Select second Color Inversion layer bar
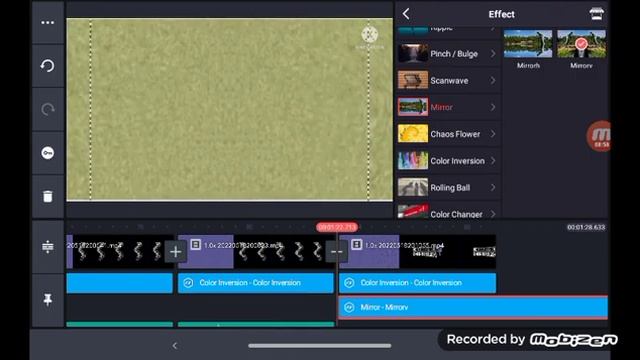The height and width of the screenshot is (360, 640). tap(256, 283)
